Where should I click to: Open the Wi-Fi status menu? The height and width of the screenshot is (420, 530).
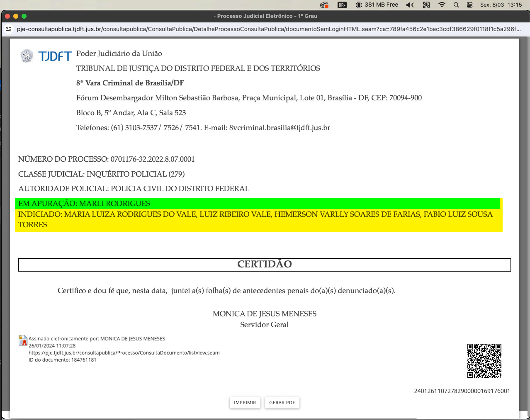pyautogui.click(x=442, y=5)
